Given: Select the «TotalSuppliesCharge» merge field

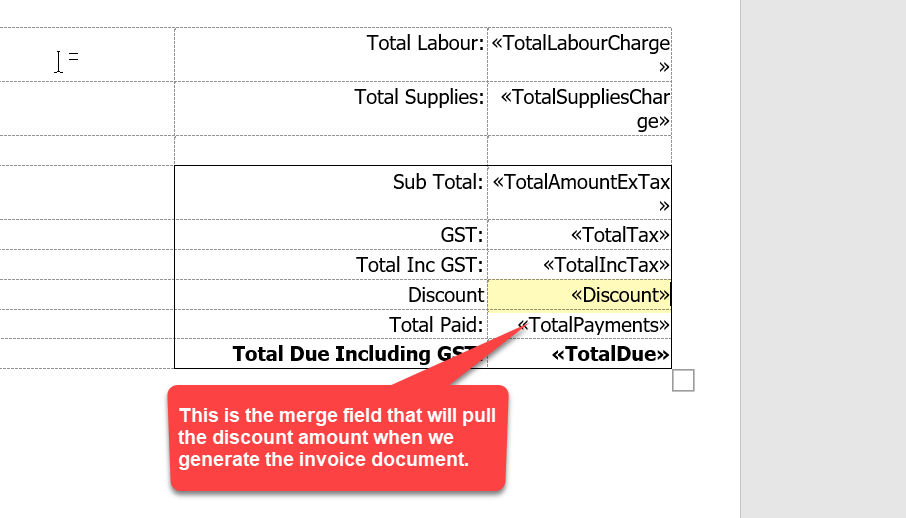Looking at the screenshot, I should click(x=585, y=98).
